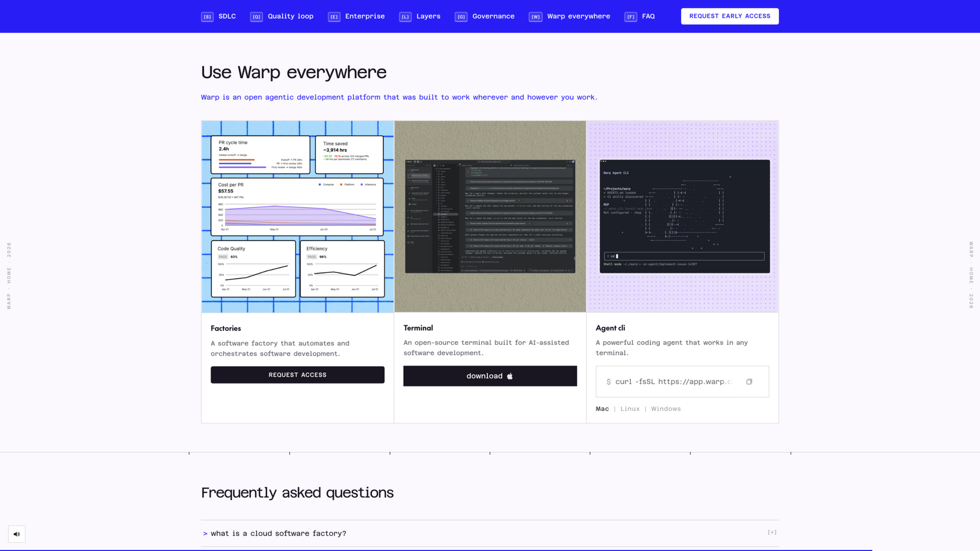Toggle the sound speaker button
This screenshot has width=980, height=551.
(x=17, y=534)
